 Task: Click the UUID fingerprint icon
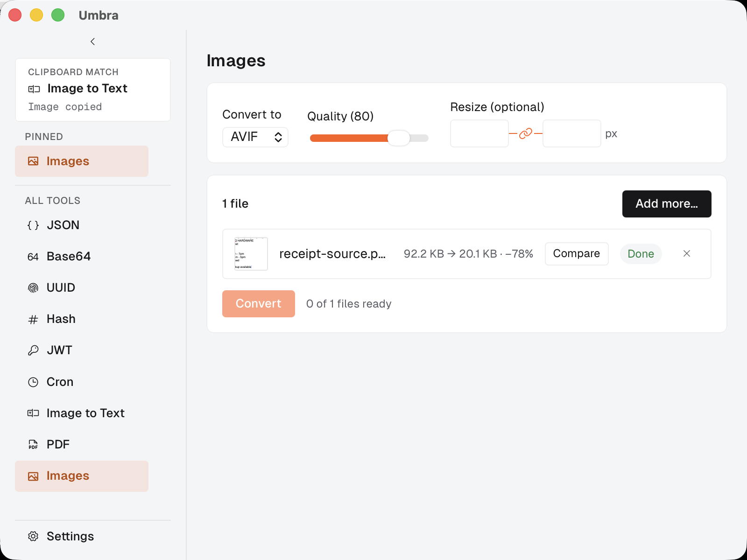33,288
